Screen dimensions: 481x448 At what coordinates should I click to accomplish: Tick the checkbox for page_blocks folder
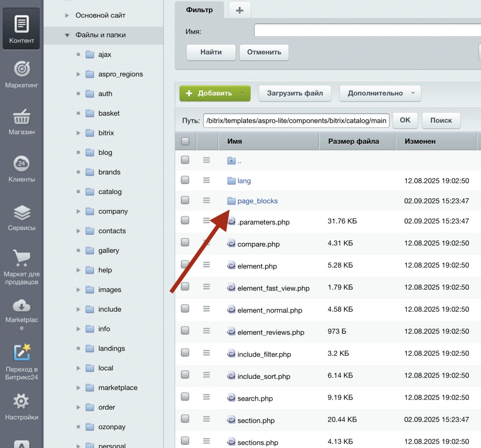point(185,200)
